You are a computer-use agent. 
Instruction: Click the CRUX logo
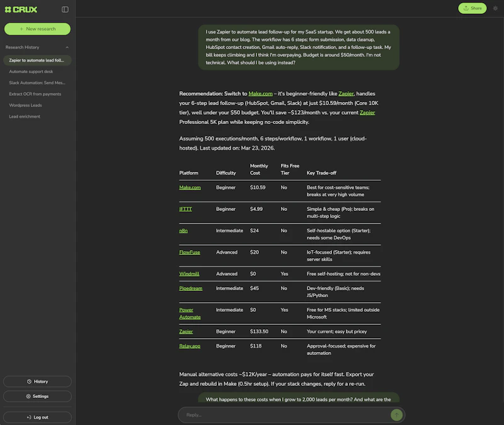click(x=21, y=9)
